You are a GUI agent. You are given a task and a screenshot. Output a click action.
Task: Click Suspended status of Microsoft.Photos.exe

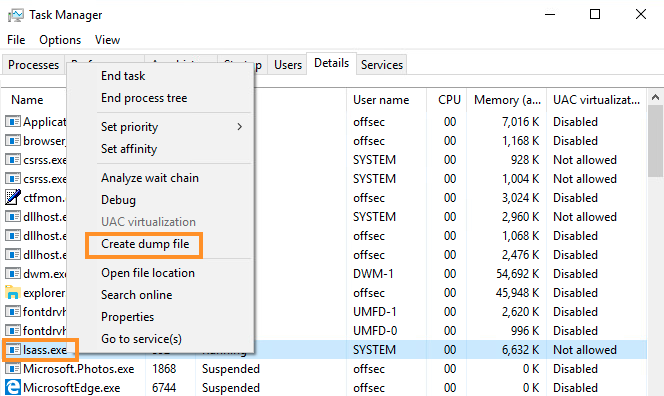(231, 368)
